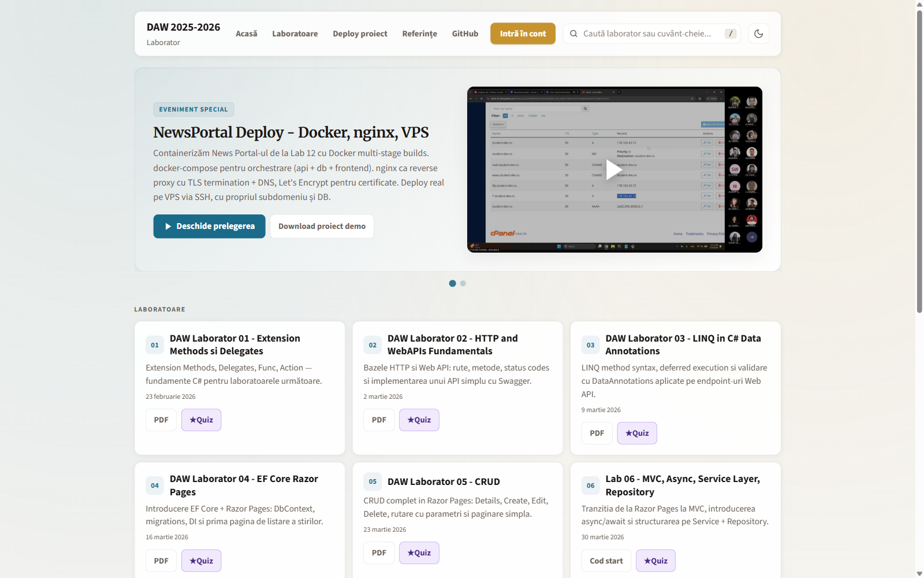Open DAW Laborator 01 Extension Methods title
Image resolution: width=924 pixels, height=578 pixels.
(235, 344)
